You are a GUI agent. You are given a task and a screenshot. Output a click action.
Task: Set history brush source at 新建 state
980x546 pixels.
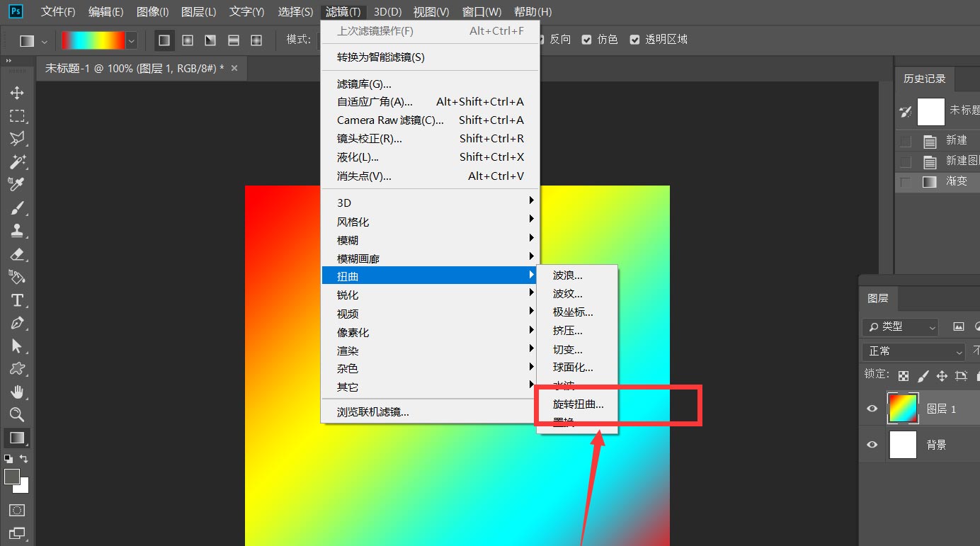pyautogui.click(x=905, y=141)
